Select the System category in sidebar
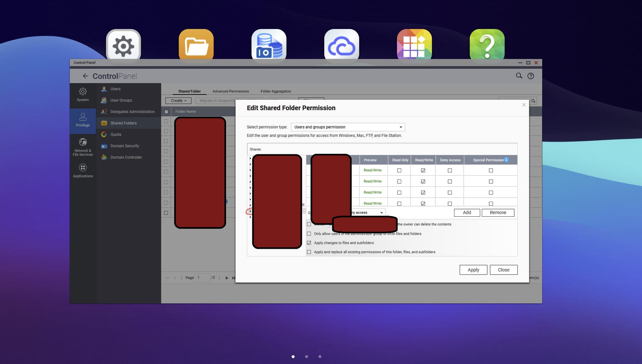642x364 pixels. pos(83,95)
